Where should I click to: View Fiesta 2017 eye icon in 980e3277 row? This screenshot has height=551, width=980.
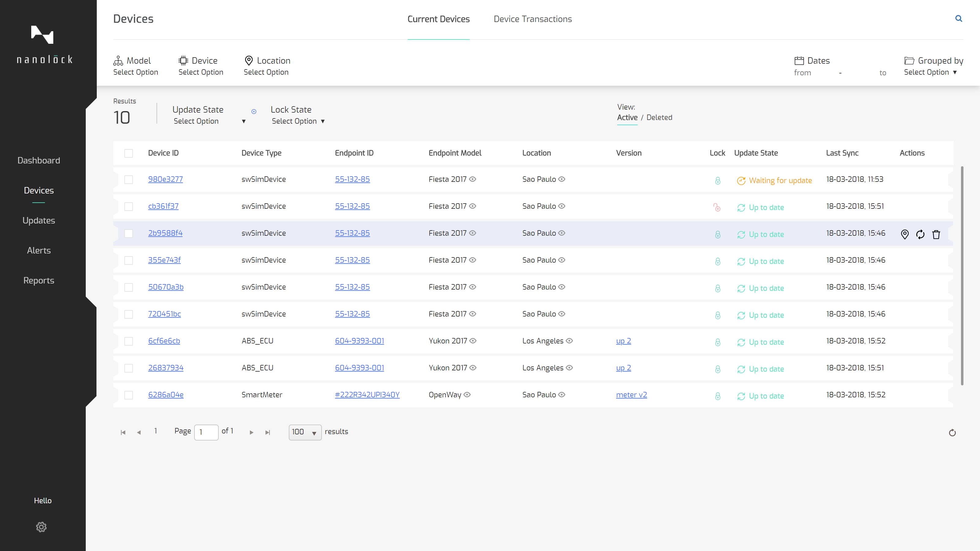[473, 179]
